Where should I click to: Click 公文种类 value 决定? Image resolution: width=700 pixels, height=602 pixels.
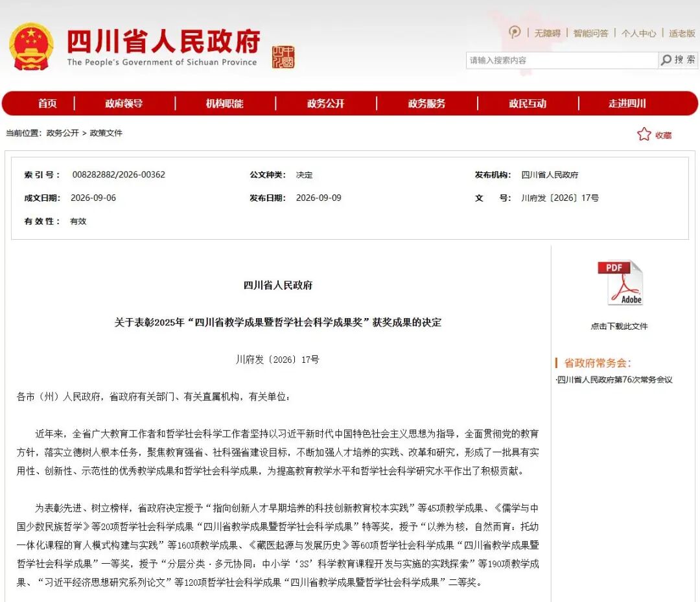point(304,175)
